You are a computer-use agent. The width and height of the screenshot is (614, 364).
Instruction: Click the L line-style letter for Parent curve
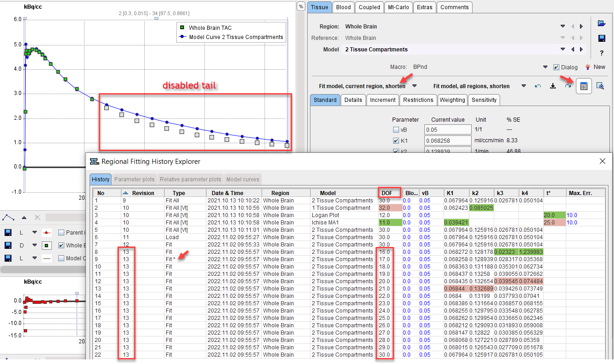[21, 233]
